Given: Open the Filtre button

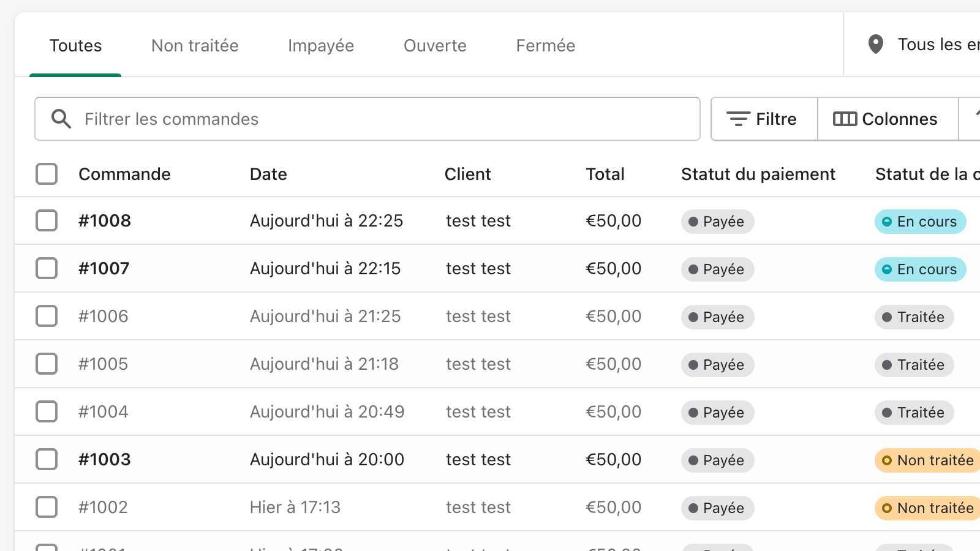Looking at the screenshot, I should tap(764, 119).
